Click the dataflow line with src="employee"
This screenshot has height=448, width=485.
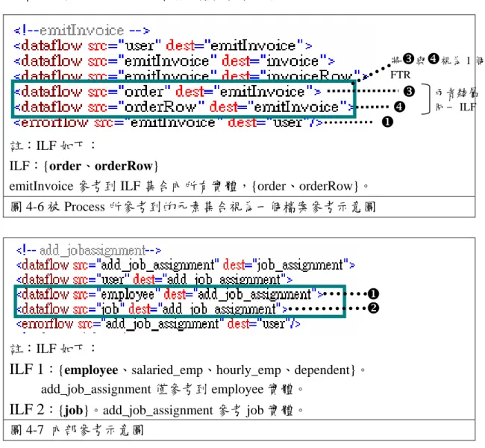pyautogui.click(x=170, y=294)
